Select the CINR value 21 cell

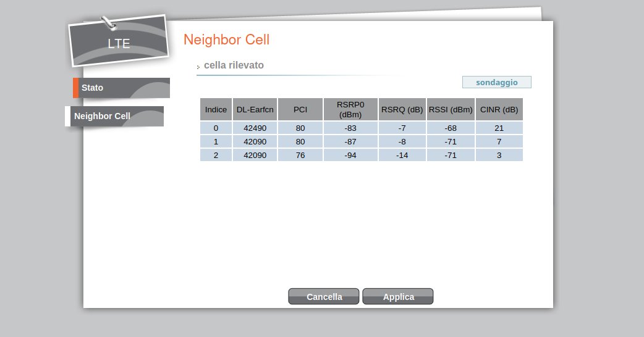point(499,128)
